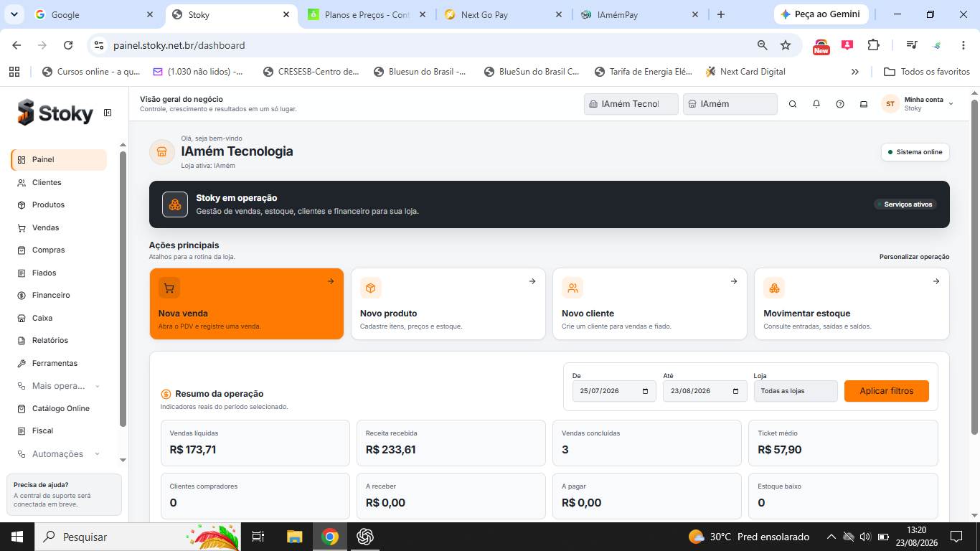The image size is (980, 551).
Task: Reload the Stoky dashboard page
Action: point(68,45)
